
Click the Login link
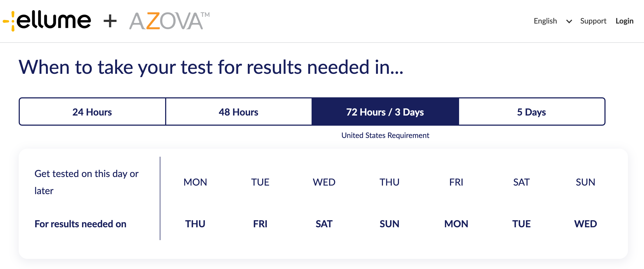click(624, 21)
